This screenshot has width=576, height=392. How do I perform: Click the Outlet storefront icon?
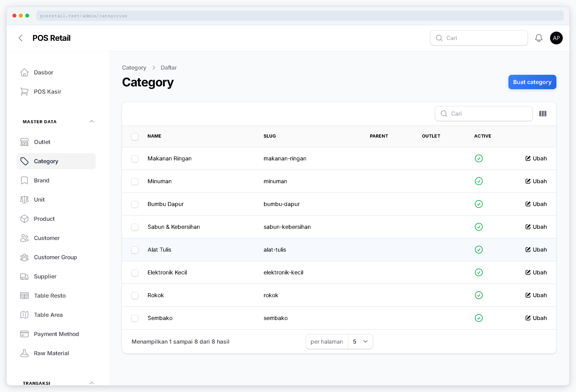(24, 142)
